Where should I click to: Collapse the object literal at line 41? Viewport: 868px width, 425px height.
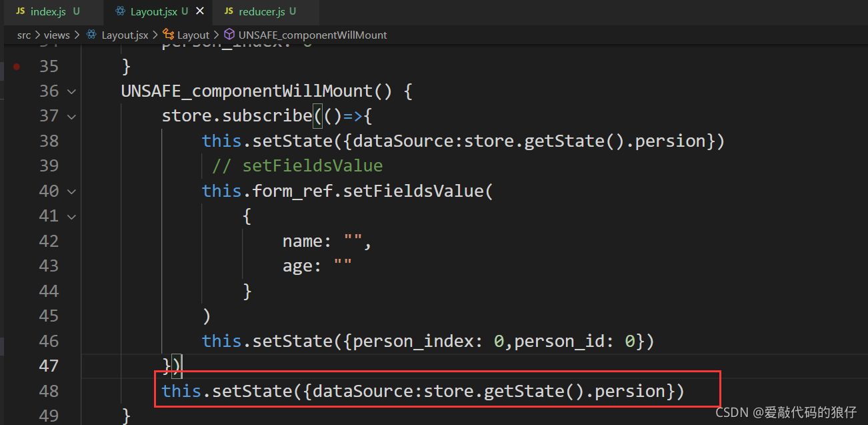tap(71, 216)
